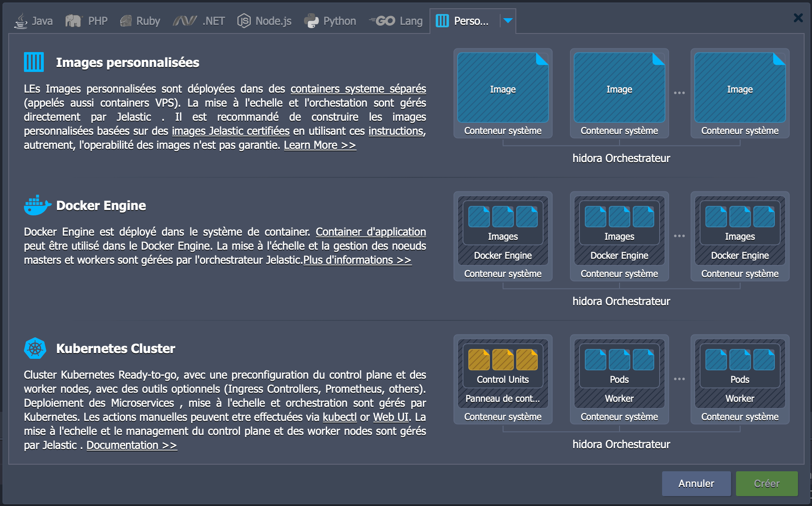Click the Docker Engine whale icon

(37, 205)
